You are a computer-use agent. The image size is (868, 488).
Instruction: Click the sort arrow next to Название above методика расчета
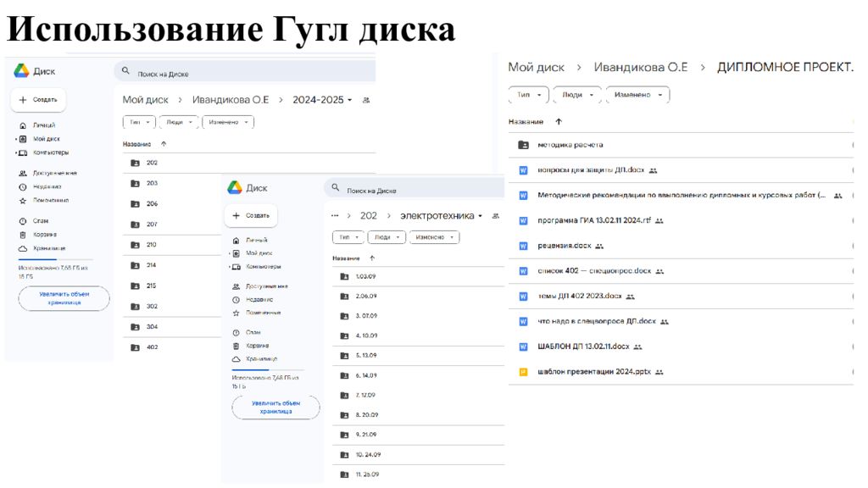coord(558,122)
